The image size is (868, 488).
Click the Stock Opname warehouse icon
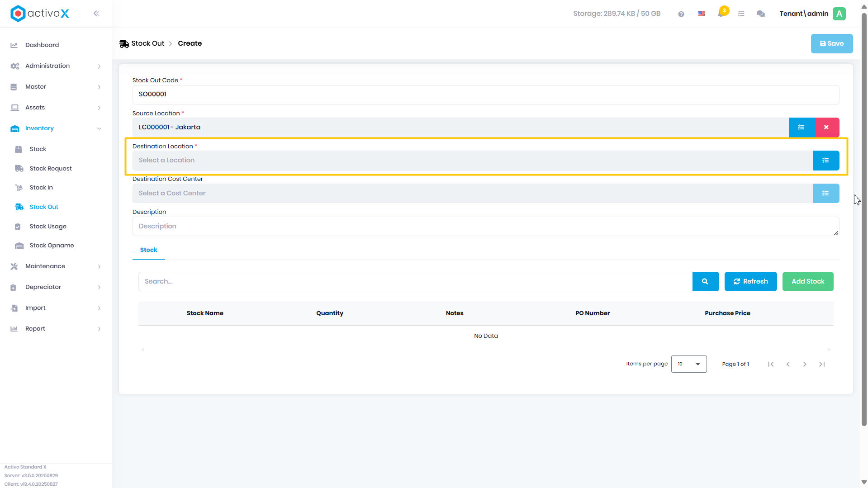pos(19,246)
